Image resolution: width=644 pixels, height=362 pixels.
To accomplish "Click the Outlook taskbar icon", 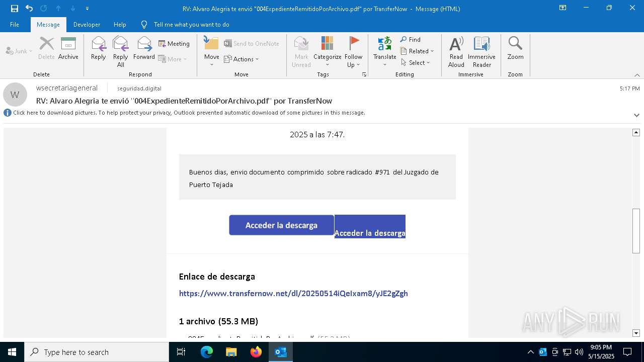I will pos(281,352).
